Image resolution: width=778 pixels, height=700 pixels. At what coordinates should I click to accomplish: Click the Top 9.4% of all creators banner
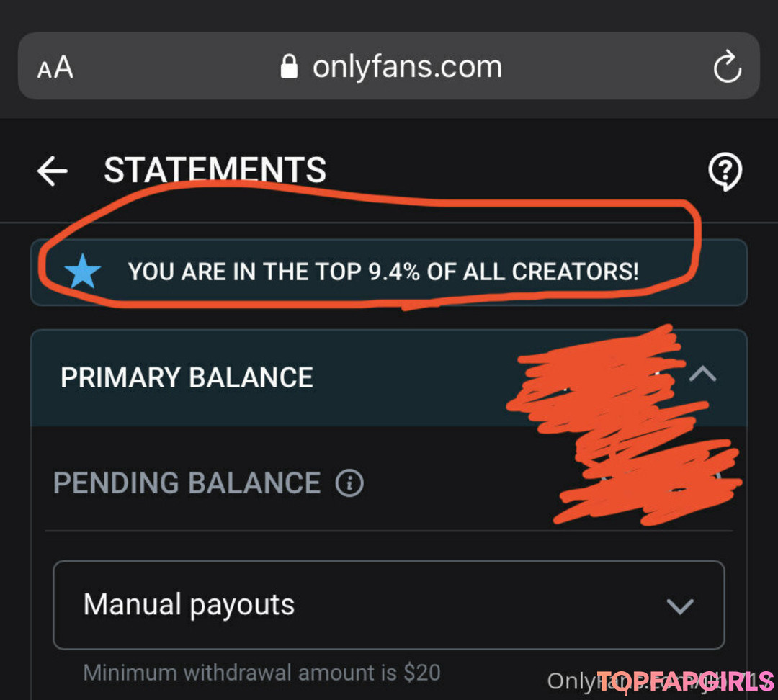(x=383, y=272)
